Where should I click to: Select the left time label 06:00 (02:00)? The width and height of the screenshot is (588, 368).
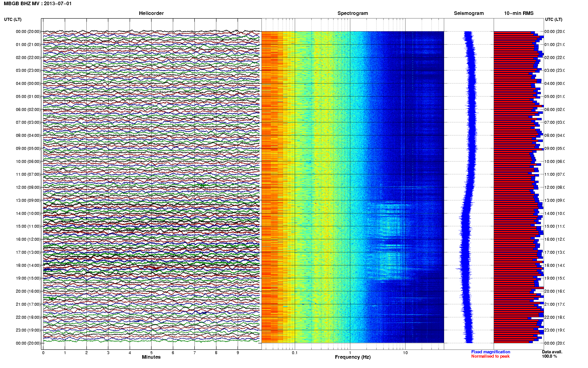(x=28, y=109)
